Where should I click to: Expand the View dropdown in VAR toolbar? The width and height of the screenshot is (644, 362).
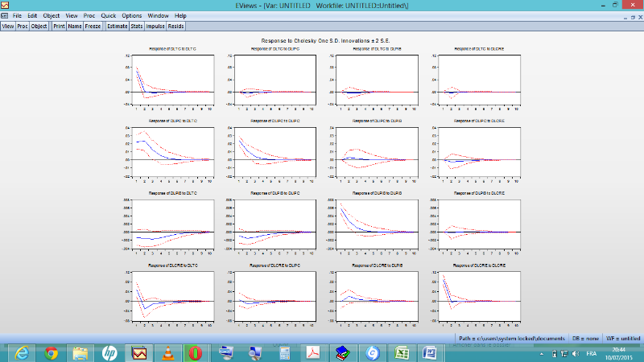tap(8, 26)
